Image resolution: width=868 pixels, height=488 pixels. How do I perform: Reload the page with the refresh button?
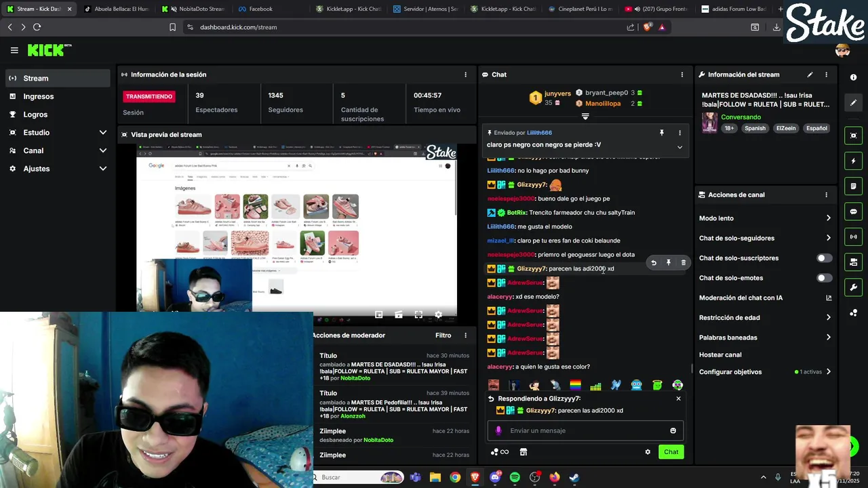point(37,27)
